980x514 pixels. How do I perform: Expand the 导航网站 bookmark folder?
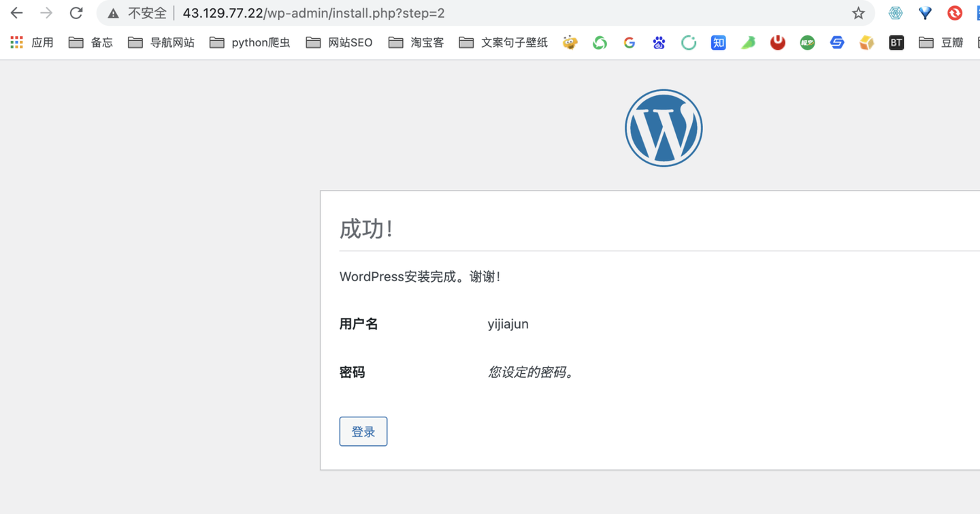161,42
